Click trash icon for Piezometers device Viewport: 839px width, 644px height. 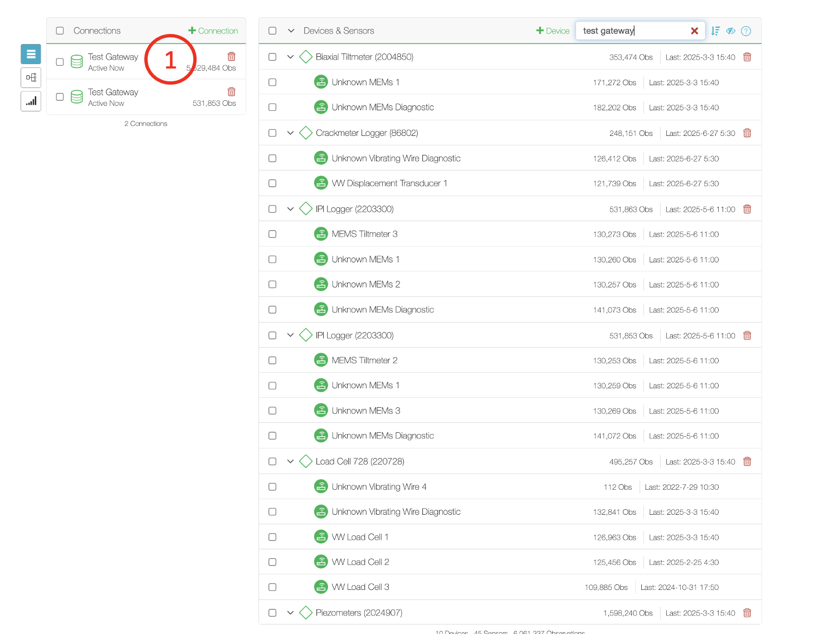pos(747,613)
